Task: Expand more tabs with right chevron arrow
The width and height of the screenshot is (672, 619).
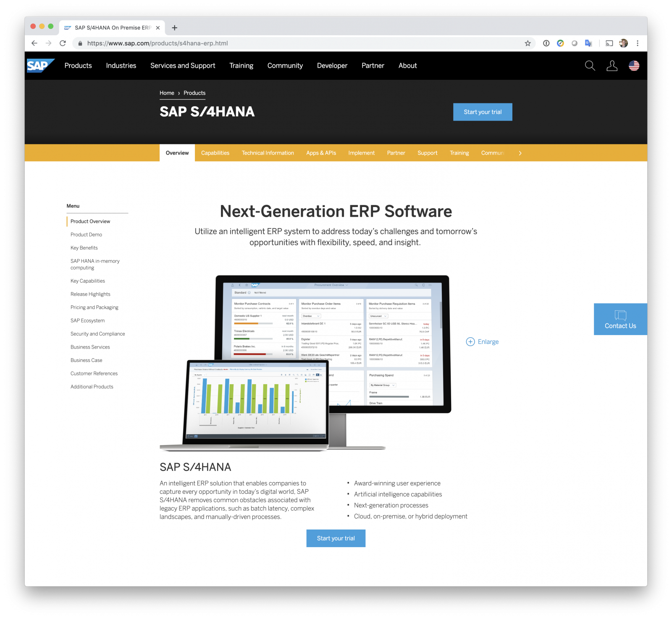Action: click(x=520, y=153)
